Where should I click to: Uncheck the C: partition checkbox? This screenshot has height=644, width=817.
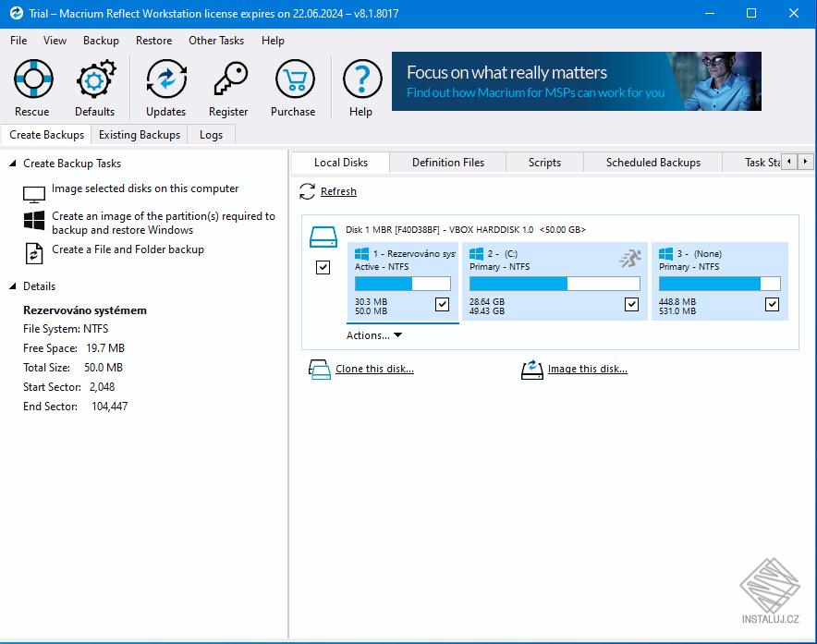click(632, 304)
